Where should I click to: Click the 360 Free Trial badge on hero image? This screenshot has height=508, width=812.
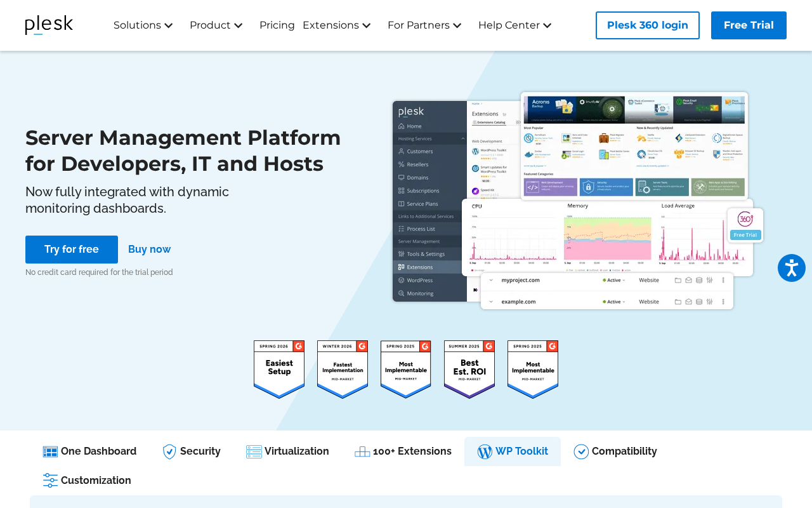[745, 225]
